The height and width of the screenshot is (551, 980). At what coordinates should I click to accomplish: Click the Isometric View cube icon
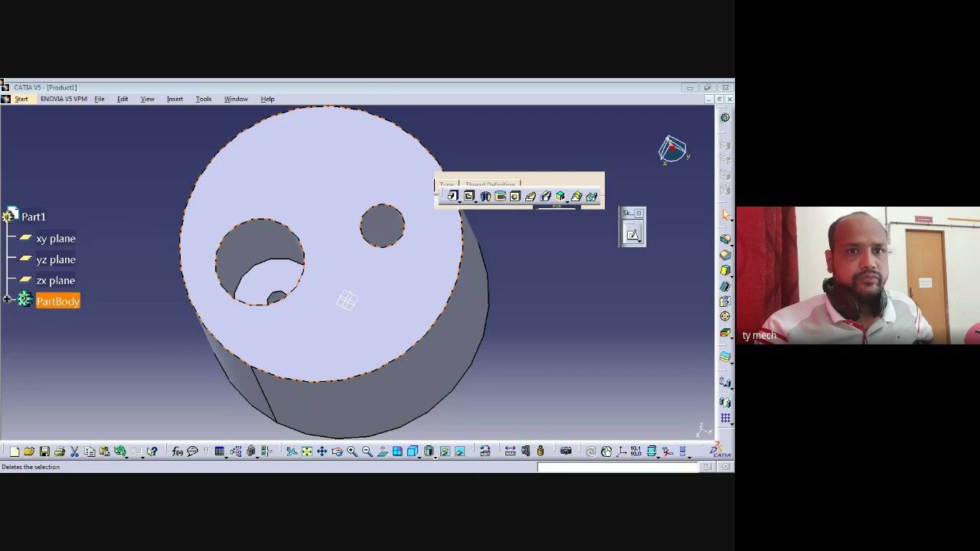click(413, 452)
